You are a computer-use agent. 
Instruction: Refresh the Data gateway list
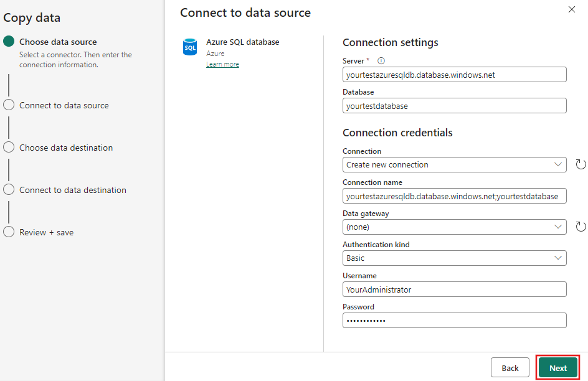[581, 226]
